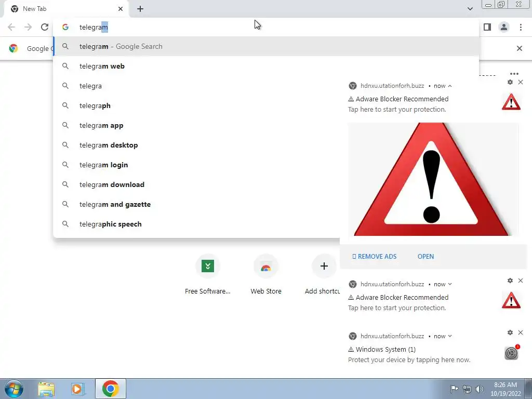Screen dimensions: 532x399
Task: Reload the page with the refresh icon
Action: click(45, 27)
